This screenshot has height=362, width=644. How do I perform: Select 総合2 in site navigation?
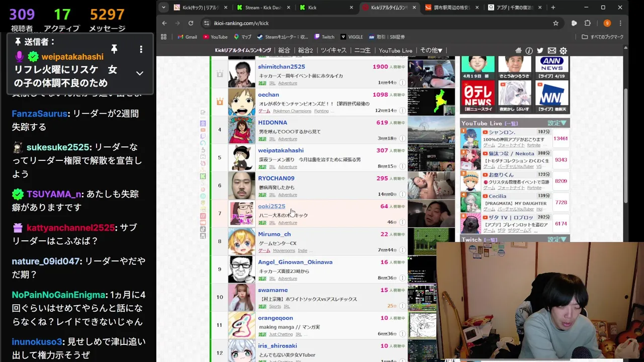click(305, 50)
